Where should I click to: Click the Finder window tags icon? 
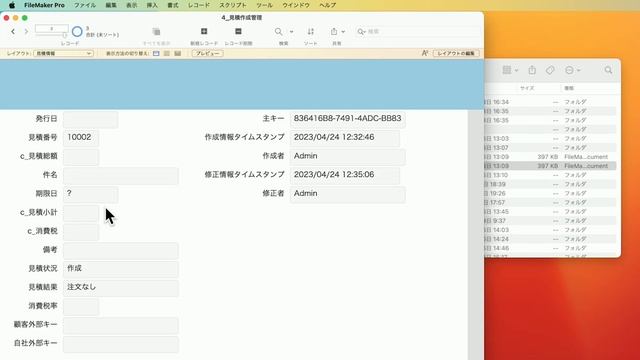coord(550,70)
